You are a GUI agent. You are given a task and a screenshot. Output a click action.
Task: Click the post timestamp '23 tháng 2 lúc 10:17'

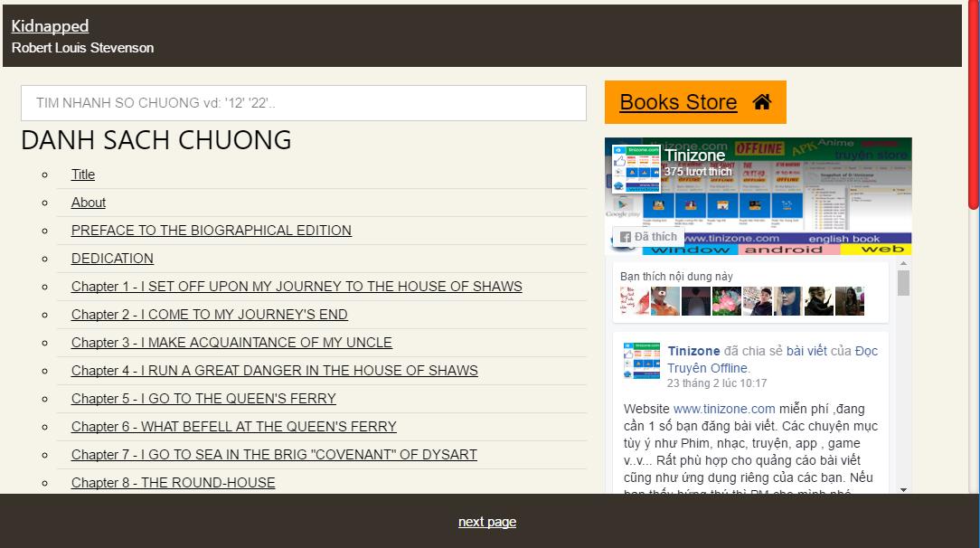pos(717,383)
